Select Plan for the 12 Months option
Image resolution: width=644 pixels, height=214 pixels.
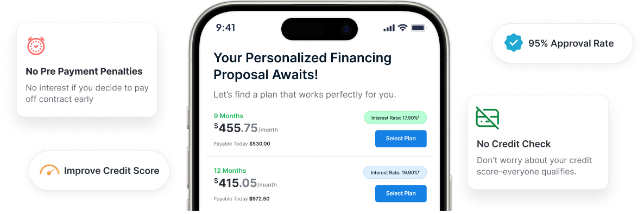[x=401, y=193]
